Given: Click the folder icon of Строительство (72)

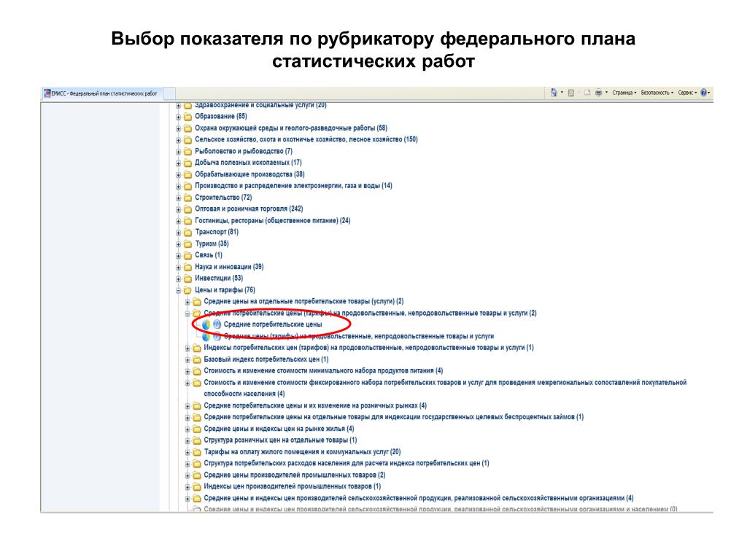Looking at the screenshot, I should pos(187,198).
